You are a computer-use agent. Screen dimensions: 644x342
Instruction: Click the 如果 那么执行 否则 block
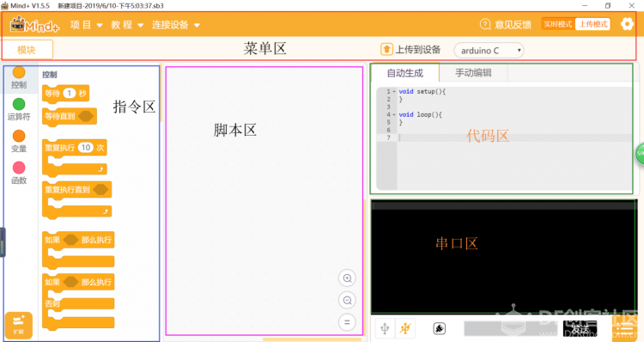78,302
